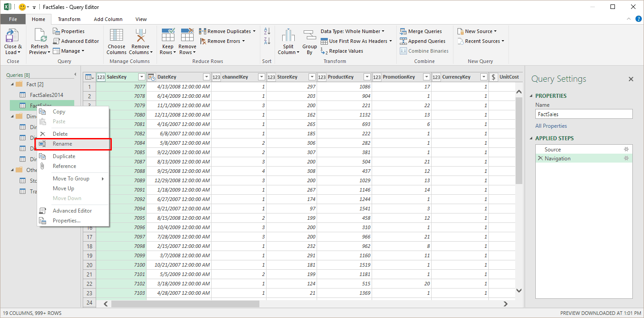Click the PromotionKey column header
644x318 pixels.
(x=402, y=77)
